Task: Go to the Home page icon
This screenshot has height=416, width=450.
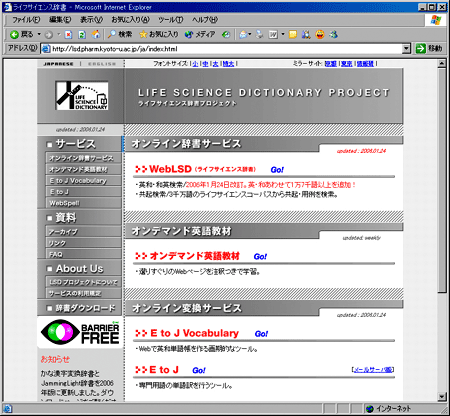Action: coord(96,34)
